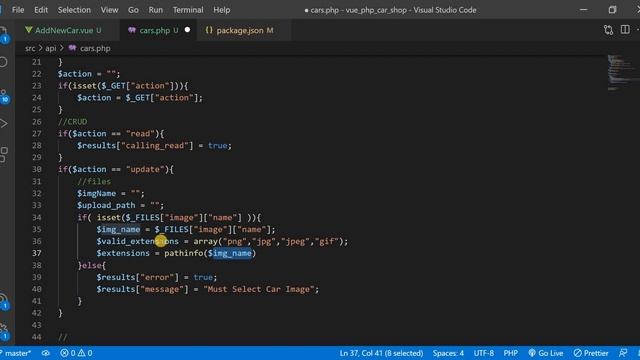The height and width of the screenshot is (360, 640).
Task: Click the "update" string on line 30
Action: click(145, 169)
